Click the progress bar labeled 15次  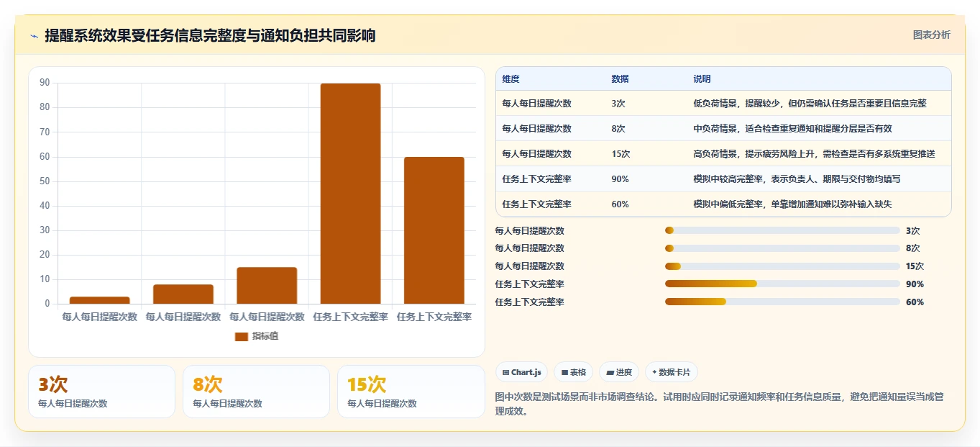[x=782, y=266]
